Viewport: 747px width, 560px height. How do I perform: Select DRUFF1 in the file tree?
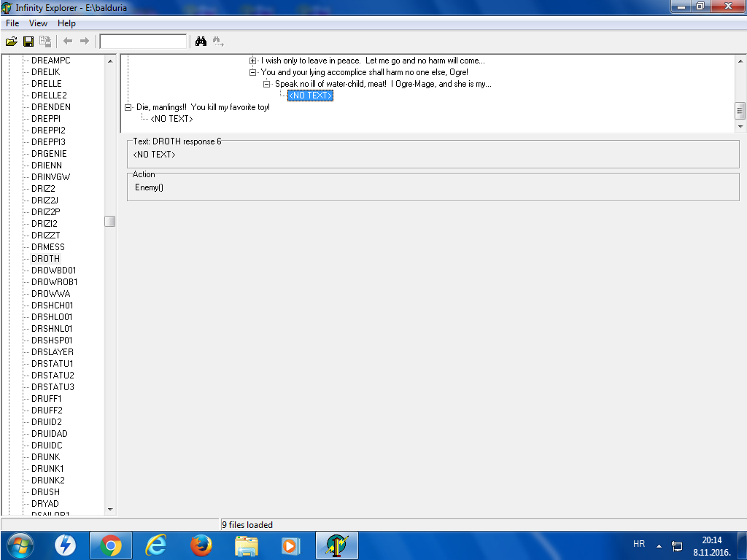click(47, 399)
